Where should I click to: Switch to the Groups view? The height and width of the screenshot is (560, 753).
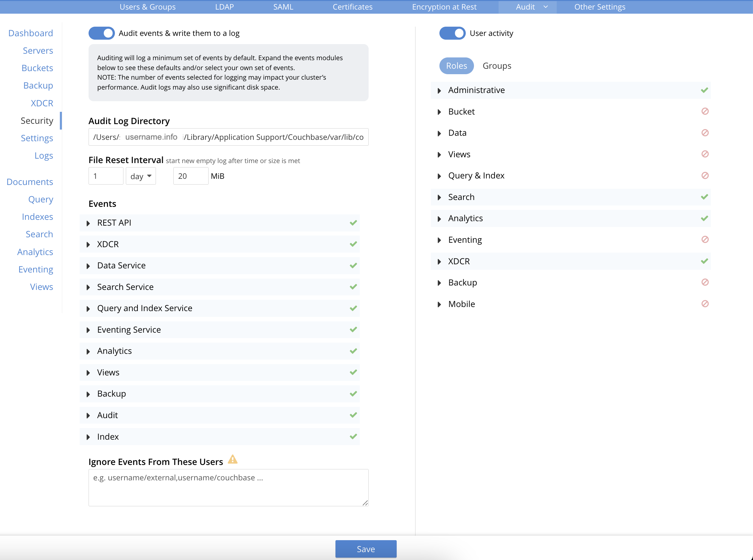tap(497, 66)
